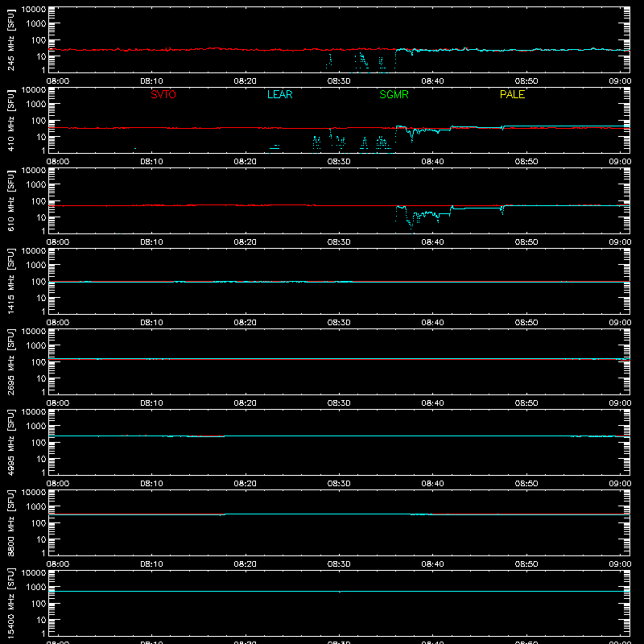Click 08:40 tick label below 8800 MHz panel

[432, 564]
